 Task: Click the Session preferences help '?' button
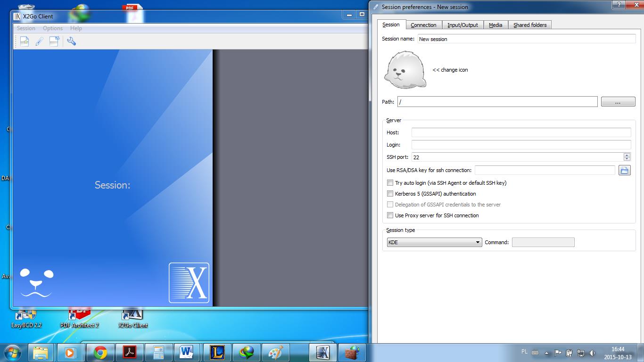coord(618,5)
